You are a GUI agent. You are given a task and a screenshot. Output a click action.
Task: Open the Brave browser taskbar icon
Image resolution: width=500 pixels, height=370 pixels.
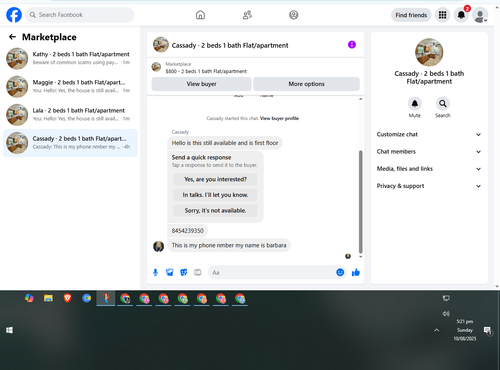pyautogui.click(x=67, y=298)
